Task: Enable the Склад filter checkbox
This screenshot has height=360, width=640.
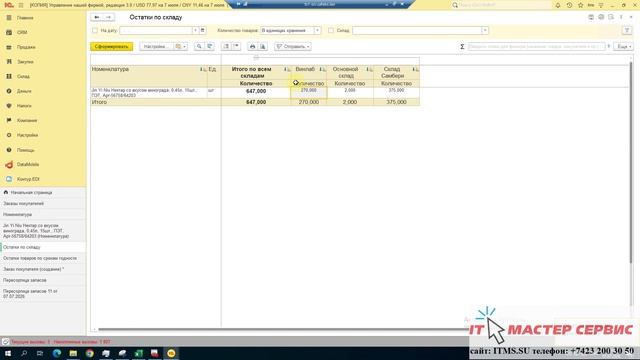Action: click(x=331, y=31)
